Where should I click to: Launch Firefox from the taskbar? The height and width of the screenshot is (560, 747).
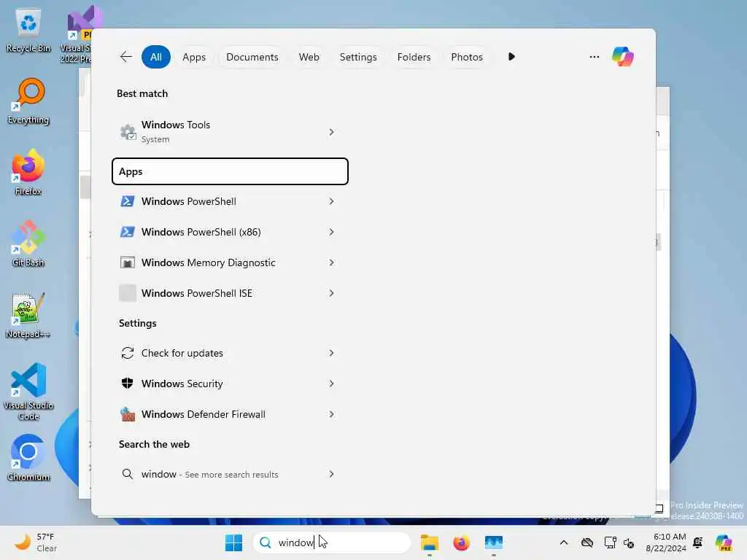461,542
